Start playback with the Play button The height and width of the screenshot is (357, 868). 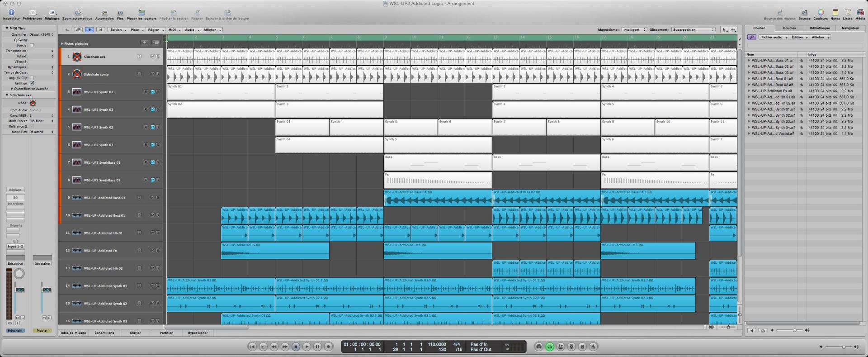click(x=307, y=347)
